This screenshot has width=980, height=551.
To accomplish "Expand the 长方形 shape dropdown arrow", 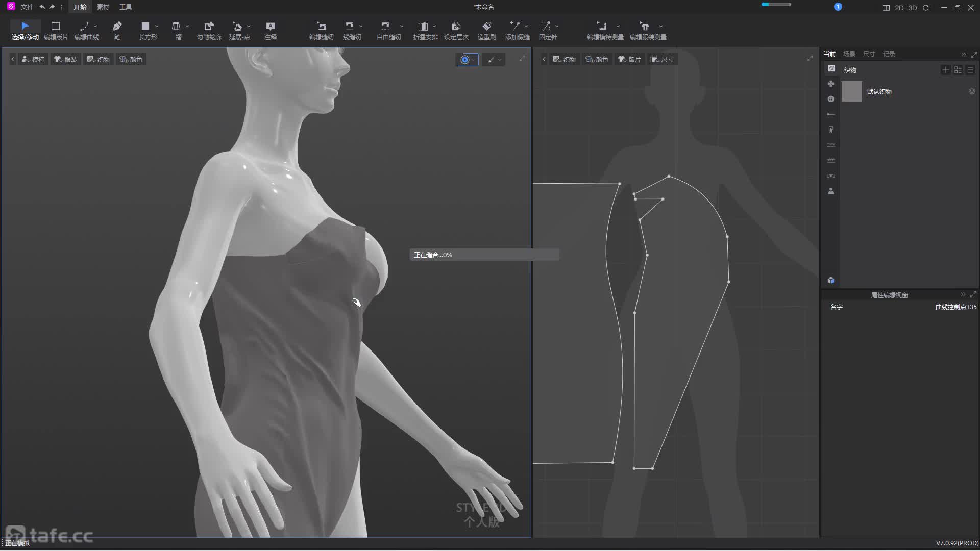I will pyautogui.click(x=157, y=26).
